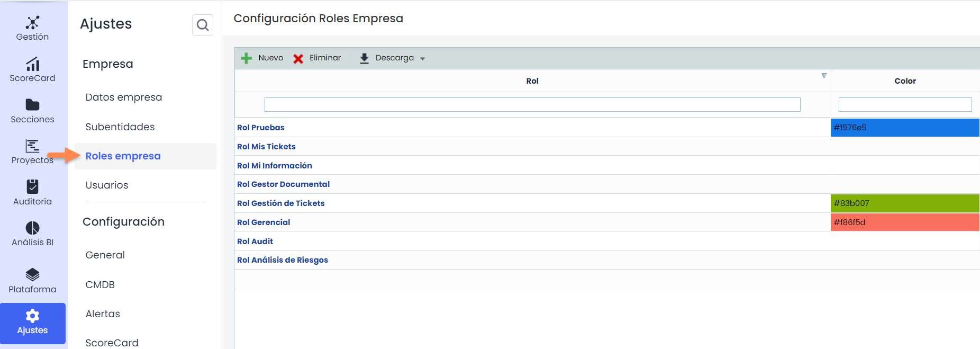980x349 pixels.
Task: Open the Proyectos icon
Action: tap(32, 146)
